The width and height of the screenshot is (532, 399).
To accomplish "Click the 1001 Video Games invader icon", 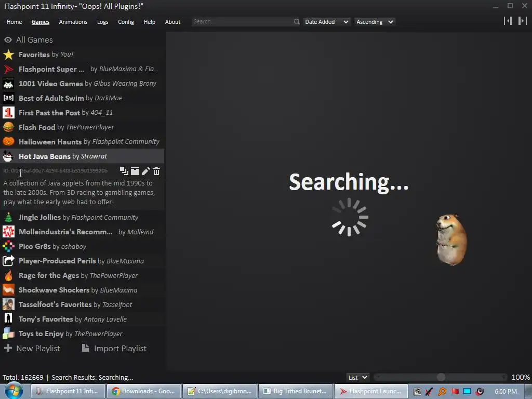I will [8, 84].
